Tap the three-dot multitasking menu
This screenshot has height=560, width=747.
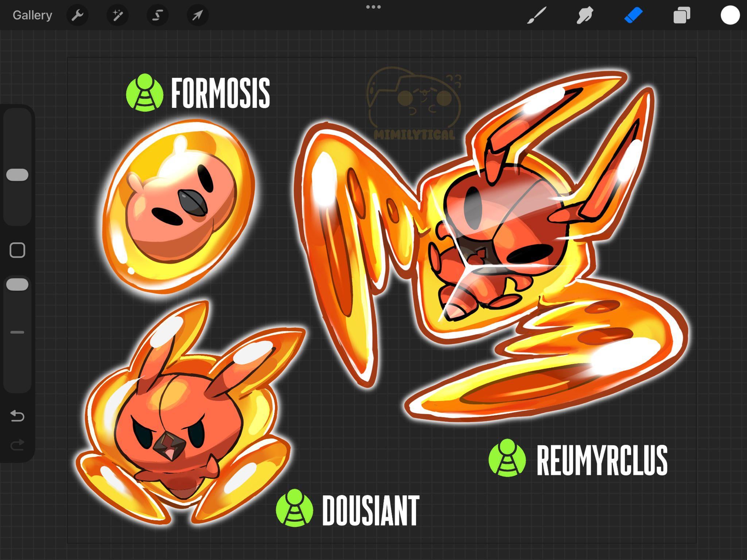[x=373, y=7]
